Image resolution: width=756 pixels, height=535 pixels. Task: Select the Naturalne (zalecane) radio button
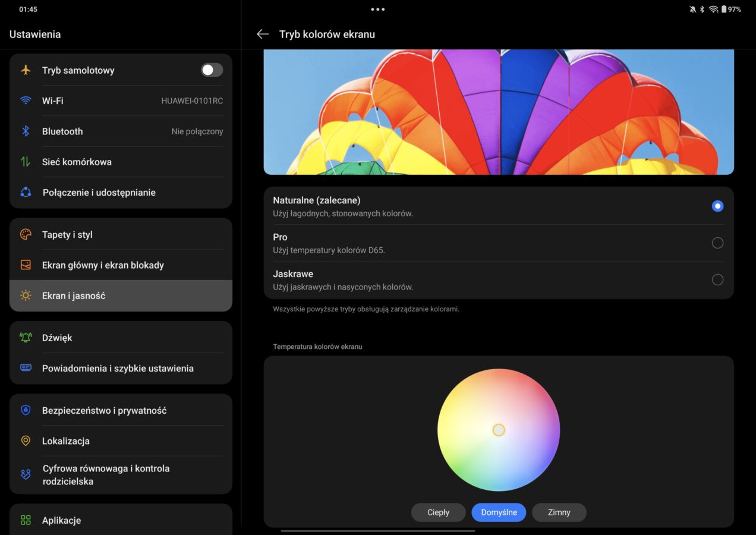[x=717, y=206]
